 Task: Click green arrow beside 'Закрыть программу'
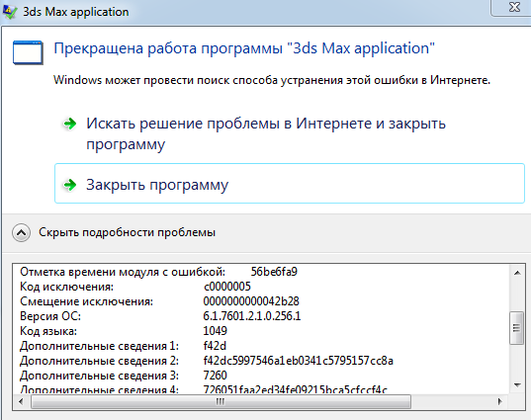[70, 185]
